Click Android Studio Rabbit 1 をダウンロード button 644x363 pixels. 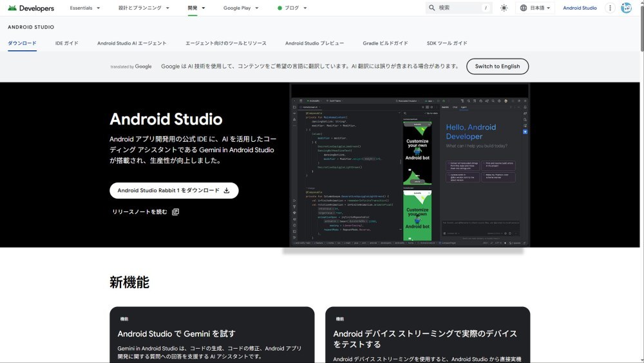pyautogui.click(x=174, y=190)
